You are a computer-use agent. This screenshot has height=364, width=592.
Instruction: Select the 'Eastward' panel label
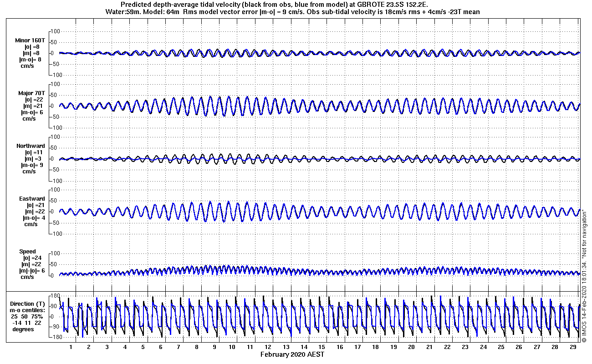pyautogui.click(x=32, y=199)
